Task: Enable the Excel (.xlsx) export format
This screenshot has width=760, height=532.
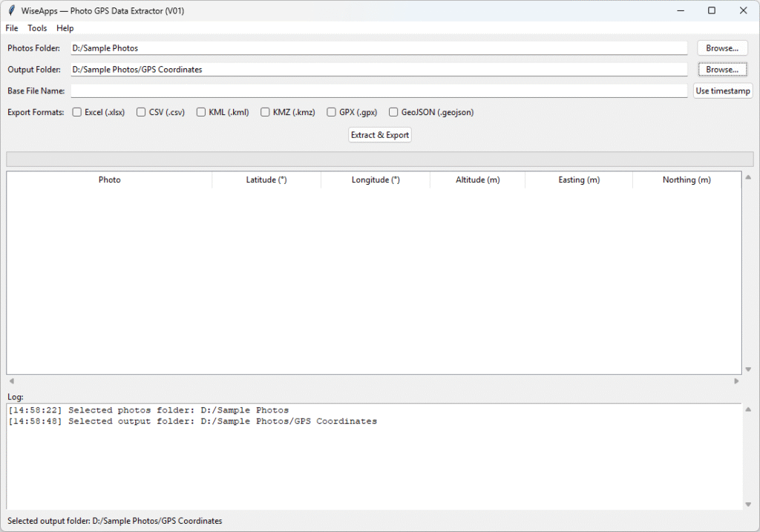Action: 77,113
